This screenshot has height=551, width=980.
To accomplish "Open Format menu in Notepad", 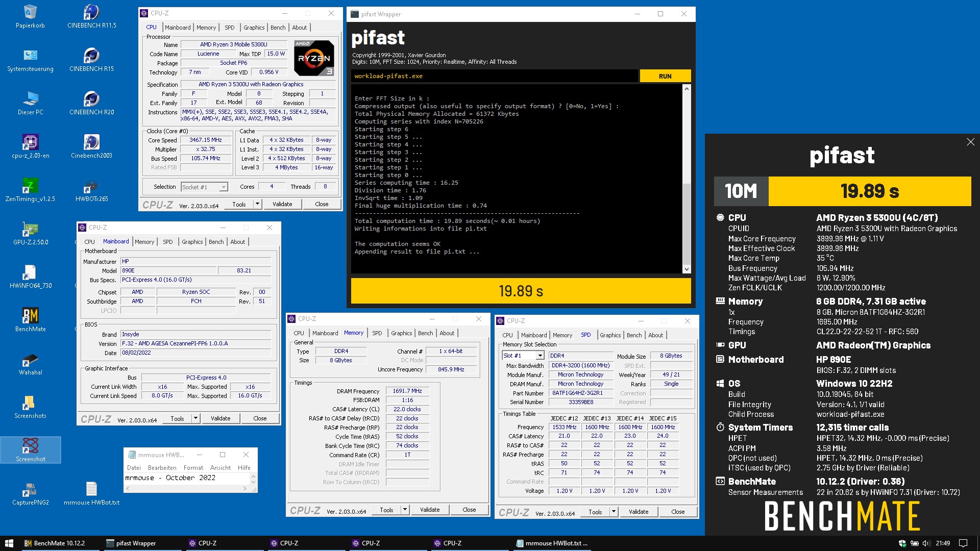I will click(193, 468).
